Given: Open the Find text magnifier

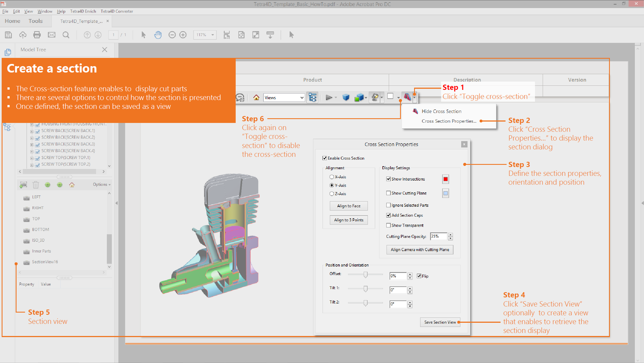Looking at the screenshot, I should pyautogui.click(x=66, y=35).
